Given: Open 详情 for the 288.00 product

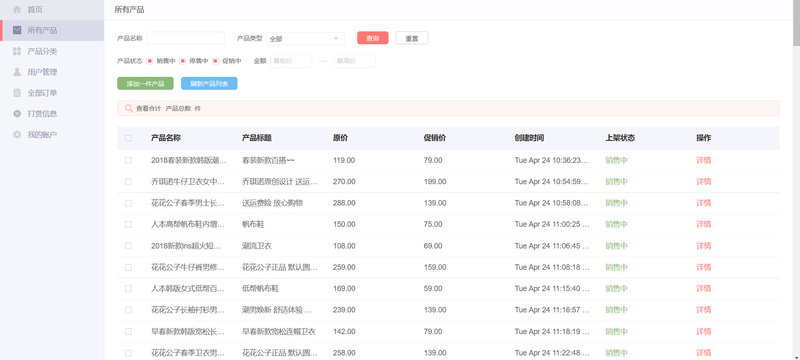Looking at the screenshot, I should pyautogui.click(x=704, y=203).
